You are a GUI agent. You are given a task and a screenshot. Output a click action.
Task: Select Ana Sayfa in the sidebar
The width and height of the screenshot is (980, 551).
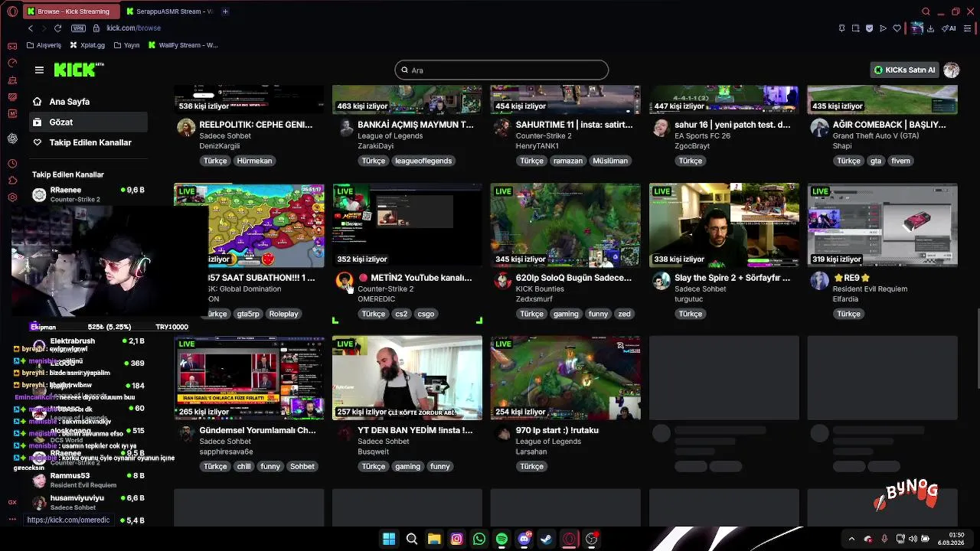pyautogui.click(x=90, y=101)
